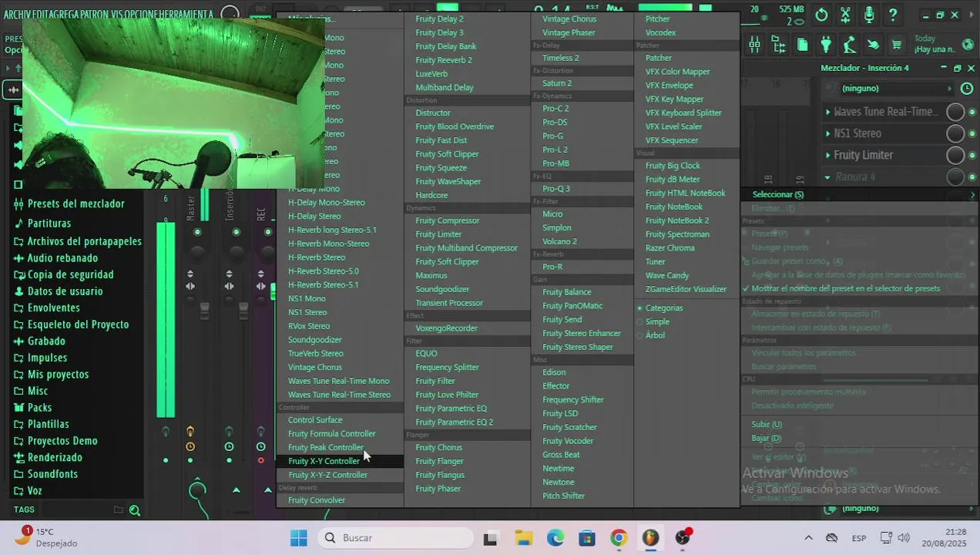This screenshot has width=980, height=555.
Task: Open the Renderizado browser folder
Action: coord(48,458)
